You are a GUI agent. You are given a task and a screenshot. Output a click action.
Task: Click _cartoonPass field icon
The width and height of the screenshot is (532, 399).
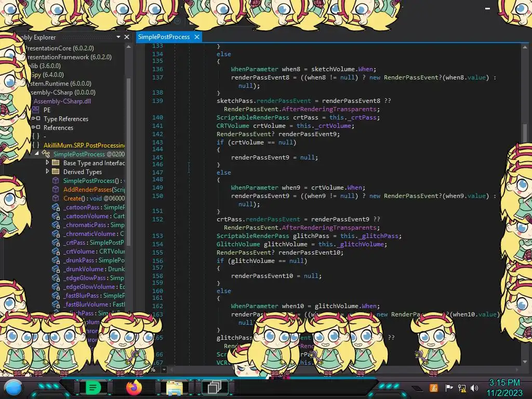coord(56,207)
